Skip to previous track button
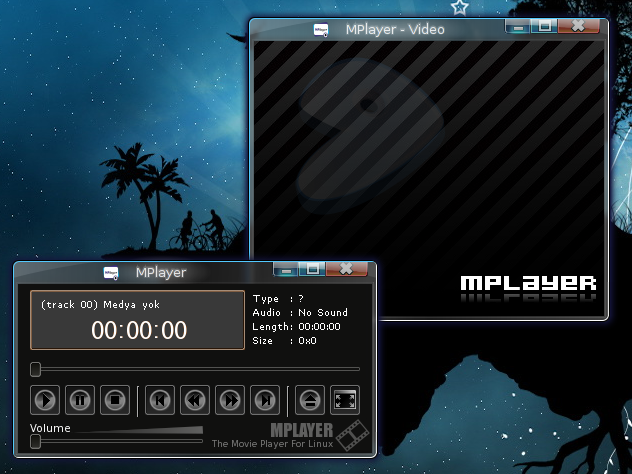 click(160, 400)
